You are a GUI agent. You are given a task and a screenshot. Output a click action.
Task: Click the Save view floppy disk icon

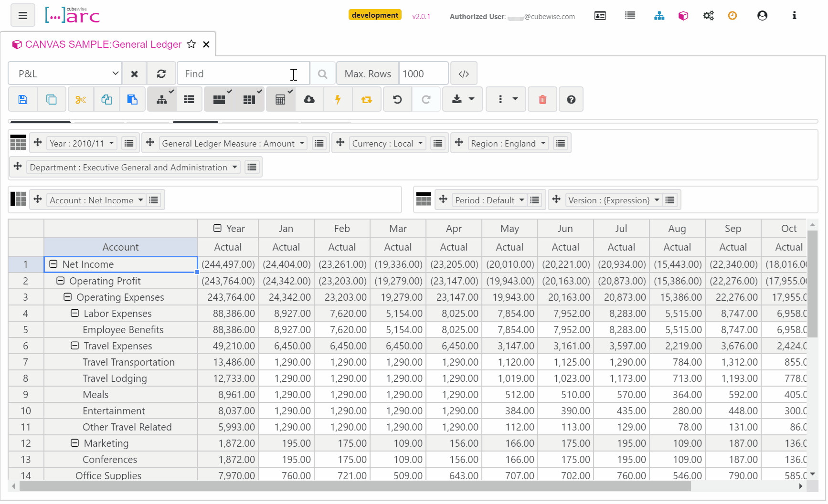click(x=22, y=99)
